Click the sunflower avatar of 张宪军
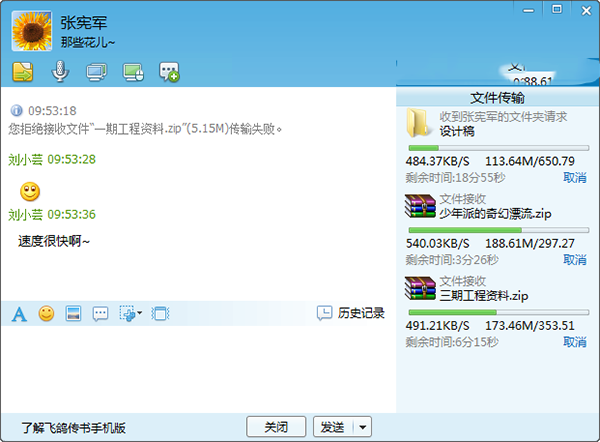The image size is (600, 442). [x=32, y=31]
